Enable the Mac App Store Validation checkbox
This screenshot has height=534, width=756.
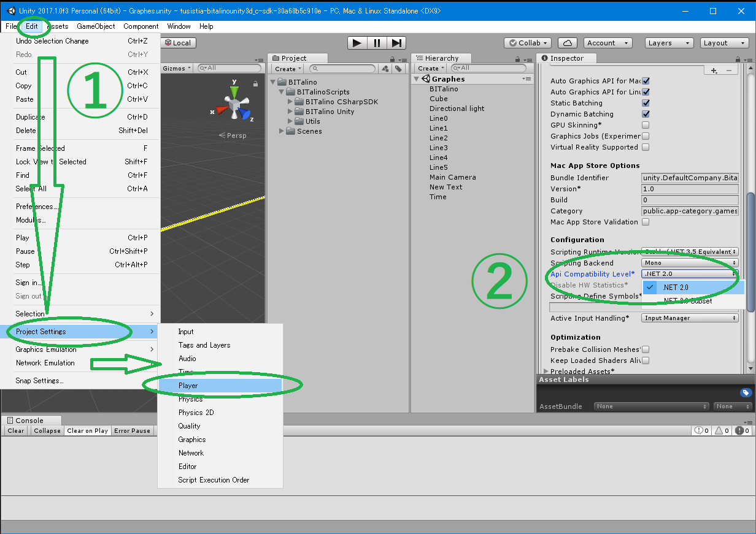click(646, 222)
